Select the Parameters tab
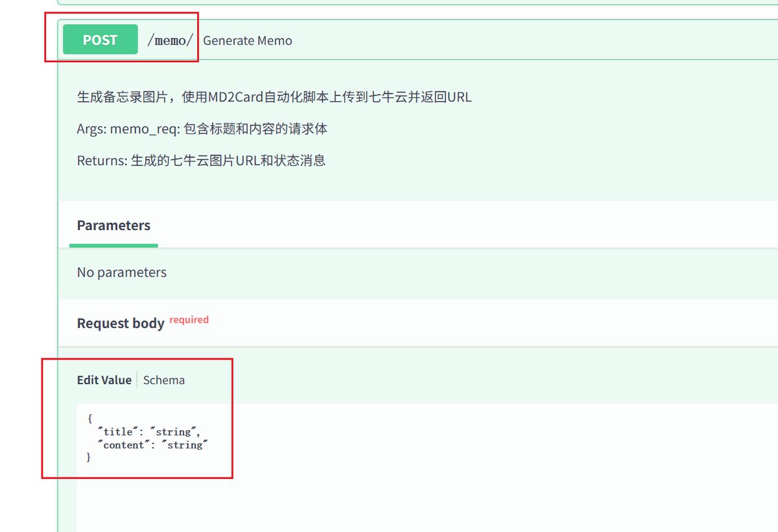The width and height of the screenshot is (778, 532). click(113, 226)
